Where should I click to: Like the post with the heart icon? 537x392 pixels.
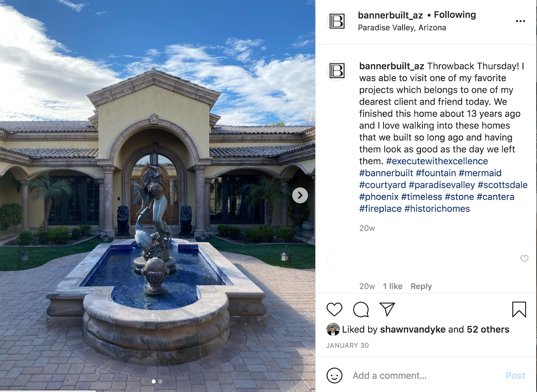[x=334, y=309]
